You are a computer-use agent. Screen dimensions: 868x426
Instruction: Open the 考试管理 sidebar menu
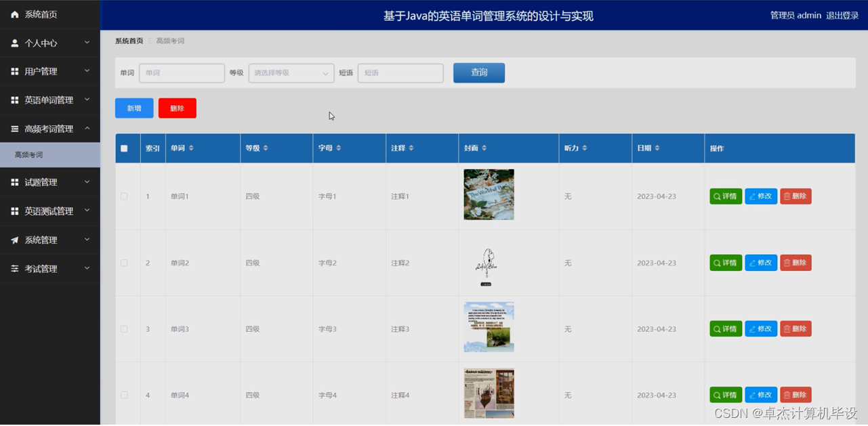[x=50, y=269]
